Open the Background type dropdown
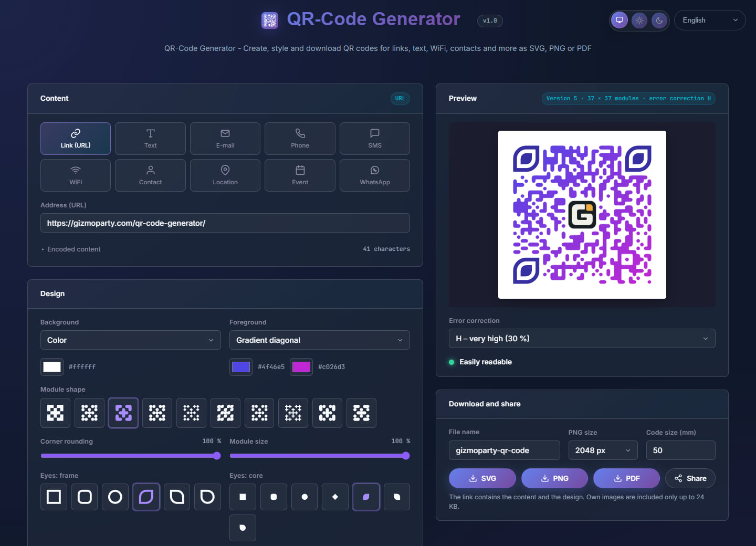The height and width of the screenshot is (546, 756). 131,340
